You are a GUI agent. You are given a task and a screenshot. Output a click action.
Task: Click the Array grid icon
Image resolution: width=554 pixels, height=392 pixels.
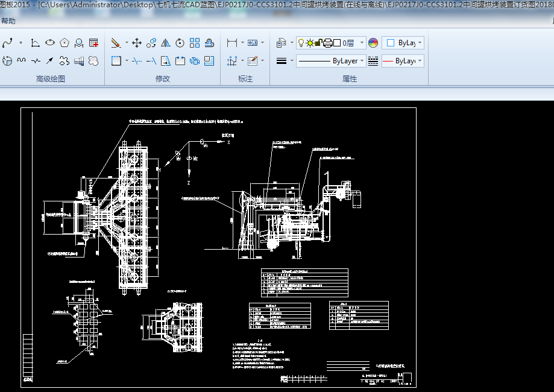click(x=195, y=43)
